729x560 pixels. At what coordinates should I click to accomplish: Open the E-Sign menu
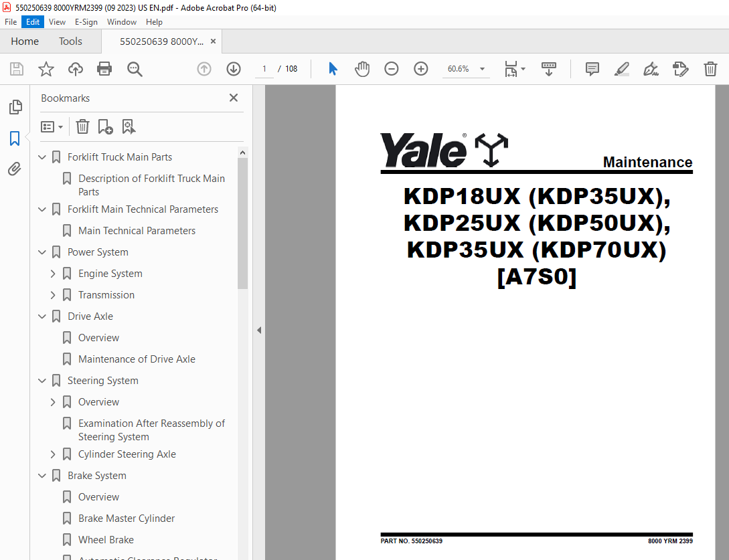point(86,22)
